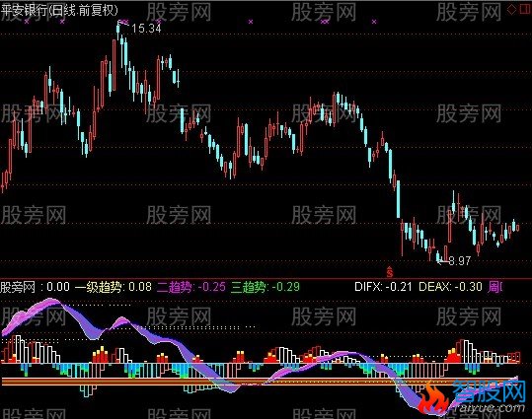
Task: Click the green 三趋势: -0.29 value
Action: pos(266,287)
